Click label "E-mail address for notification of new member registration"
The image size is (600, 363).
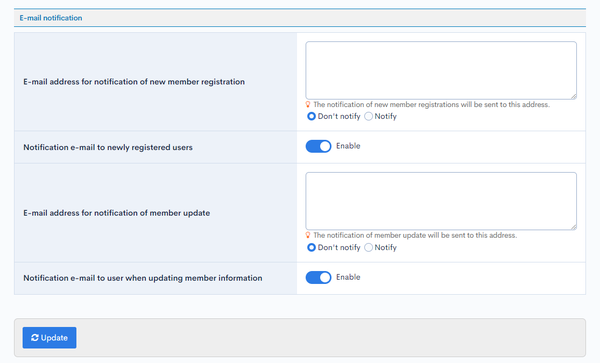click(134, 82)
